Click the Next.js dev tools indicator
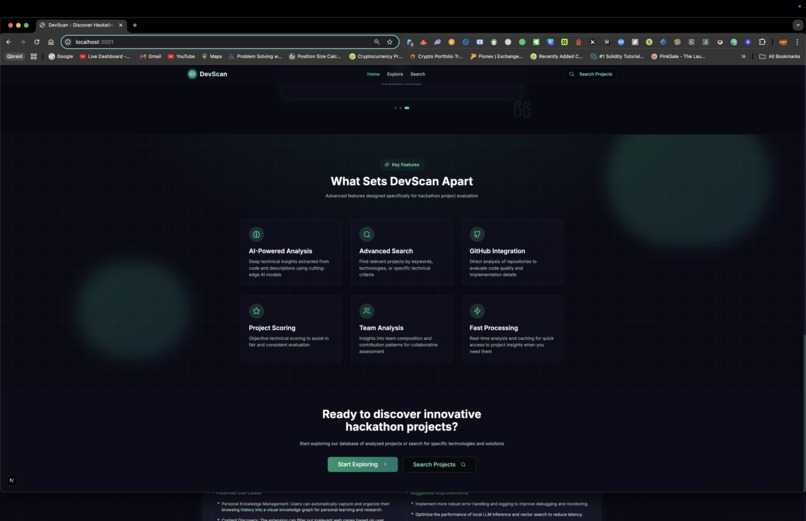Image resolution: width=806 pixels, height=521 pixels. [12, 480]
